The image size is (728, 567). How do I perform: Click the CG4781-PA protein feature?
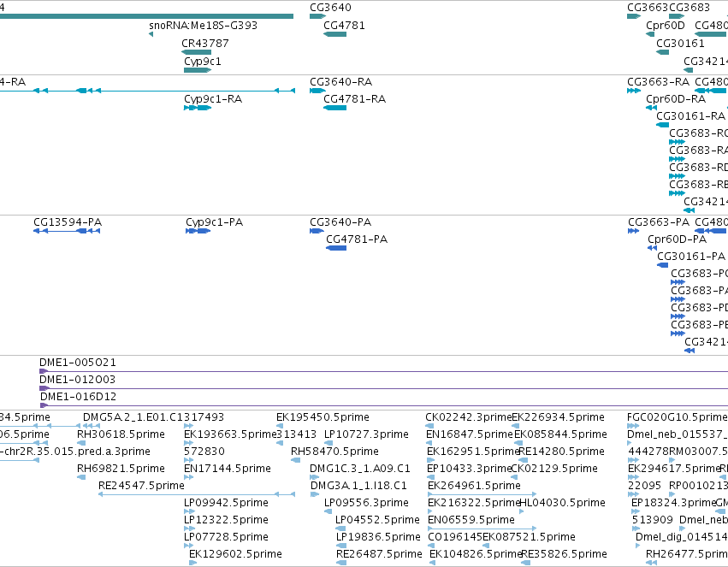pos(336,248)
